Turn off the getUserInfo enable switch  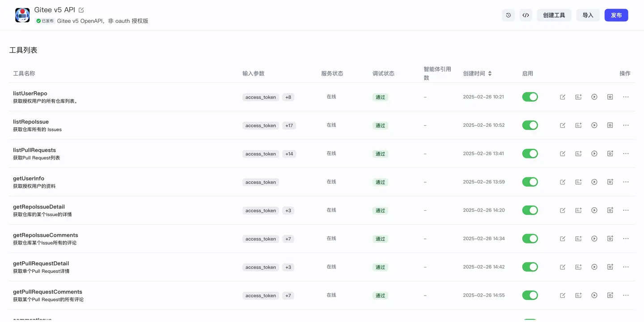coord(530,182)
